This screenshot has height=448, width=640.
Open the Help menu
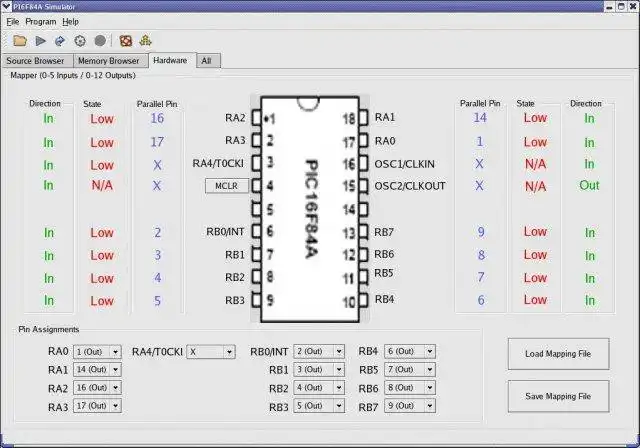click(71, 22)
